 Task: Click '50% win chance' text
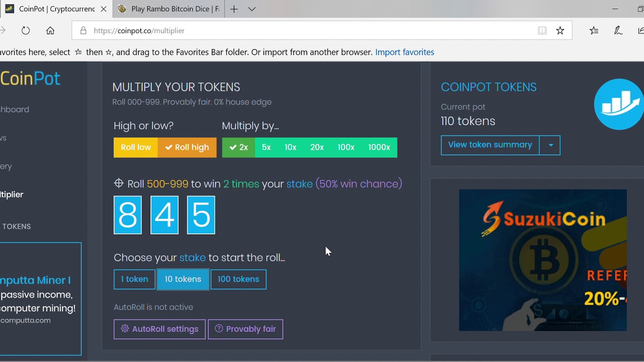(x=359, y=184)
